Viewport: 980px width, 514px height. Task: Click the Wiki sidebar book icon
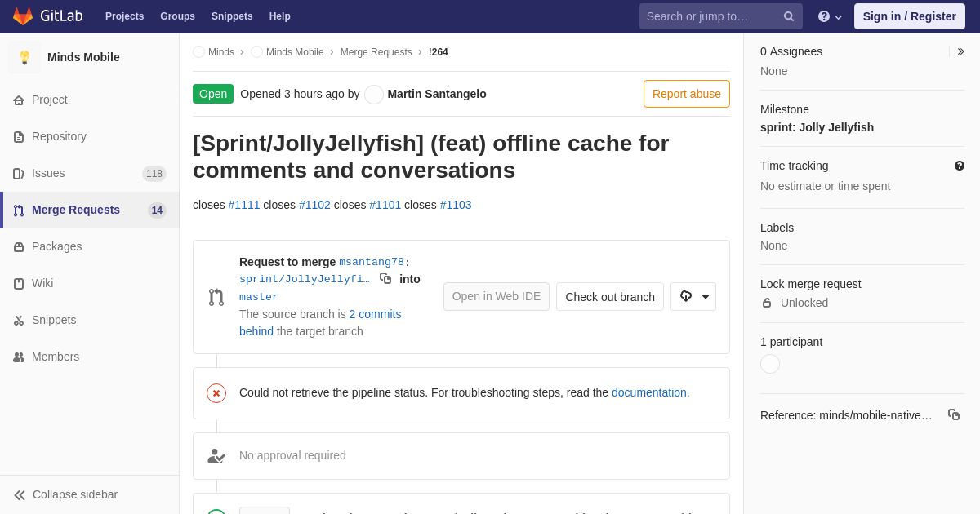coord(19,284)
